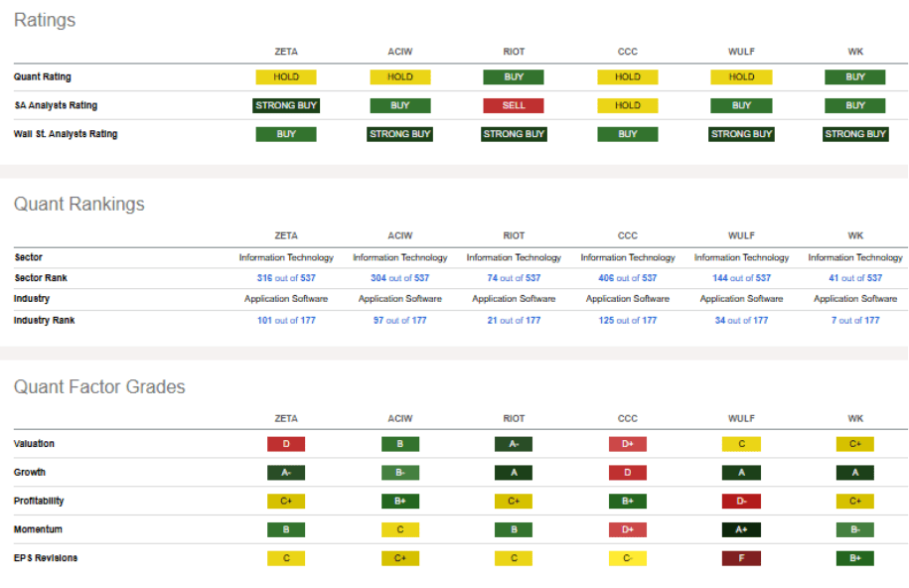Click the SELL badge for RIOT
The width and height of the screenshot is (909, 588).
click(x=514, y=105)
